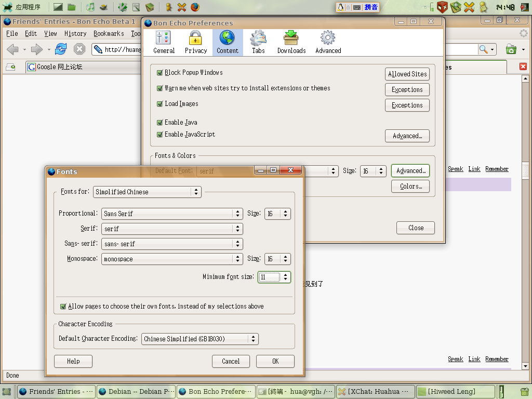
Task: Open the default font Size dropdown in Preferences
Action: (373, 171)
